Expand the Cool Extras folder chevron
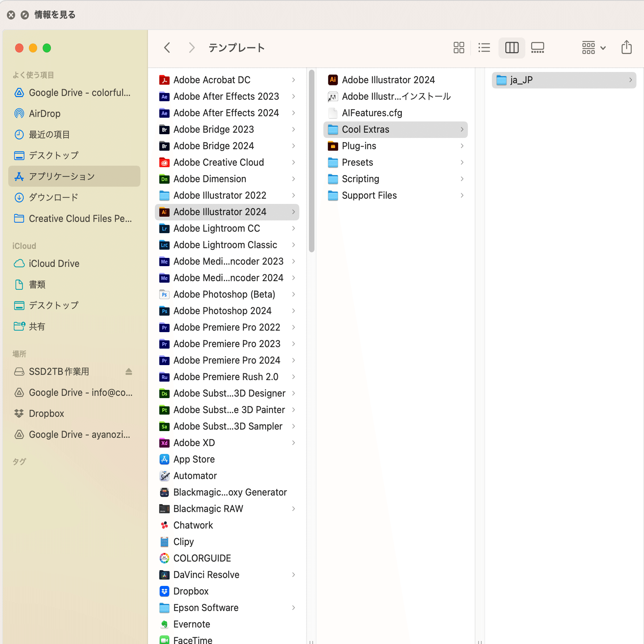This screenshot has width=644, height=644. tap(462, 129)
